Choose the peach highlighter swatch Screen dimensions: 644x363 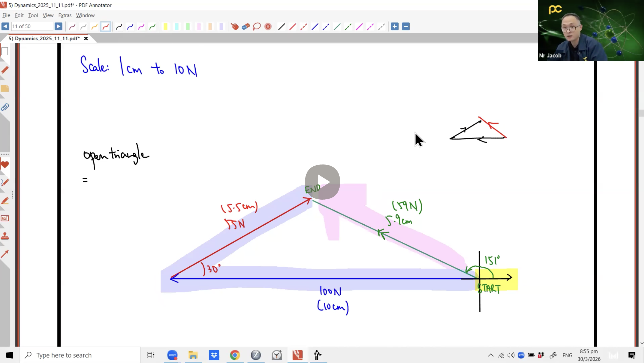210,26
